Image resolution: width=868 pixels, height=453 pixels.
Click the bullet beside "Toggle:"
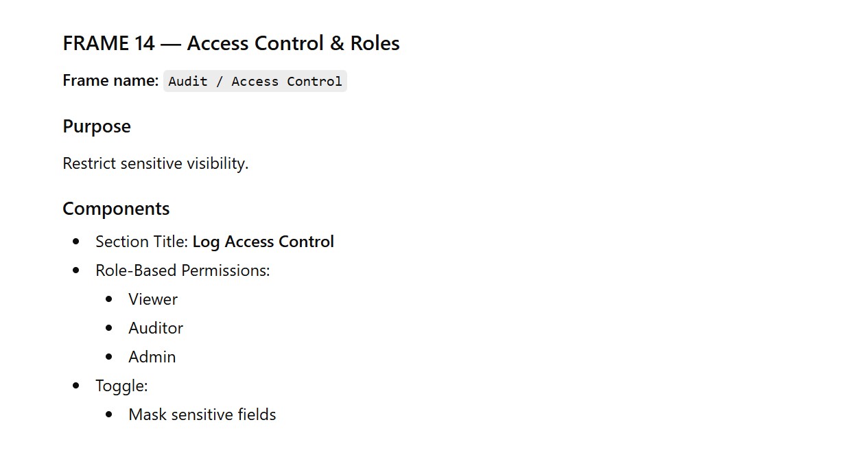[76, 386]
